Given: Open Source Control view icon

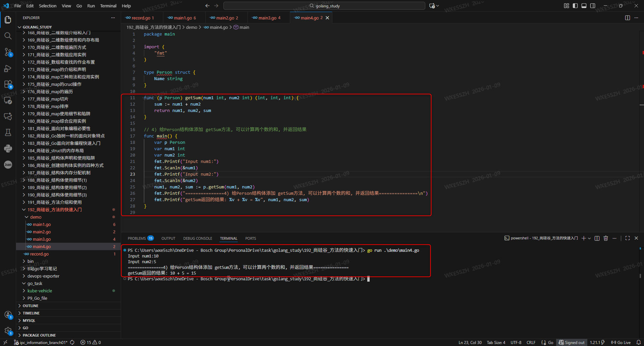Looking at the screenshot, I should tap(8, 52).
